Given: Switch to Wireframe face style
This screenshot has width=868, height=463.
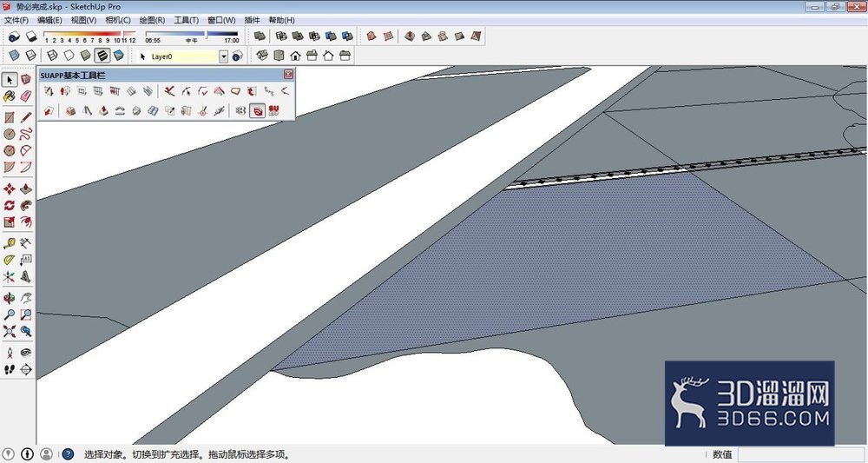Looking at the screenshot, I should [x=52, y=56].
